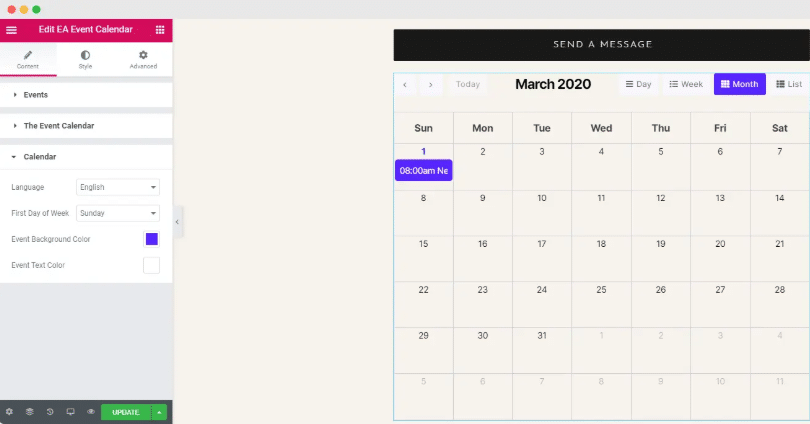Go to previous month arrow

click(405, 85)
